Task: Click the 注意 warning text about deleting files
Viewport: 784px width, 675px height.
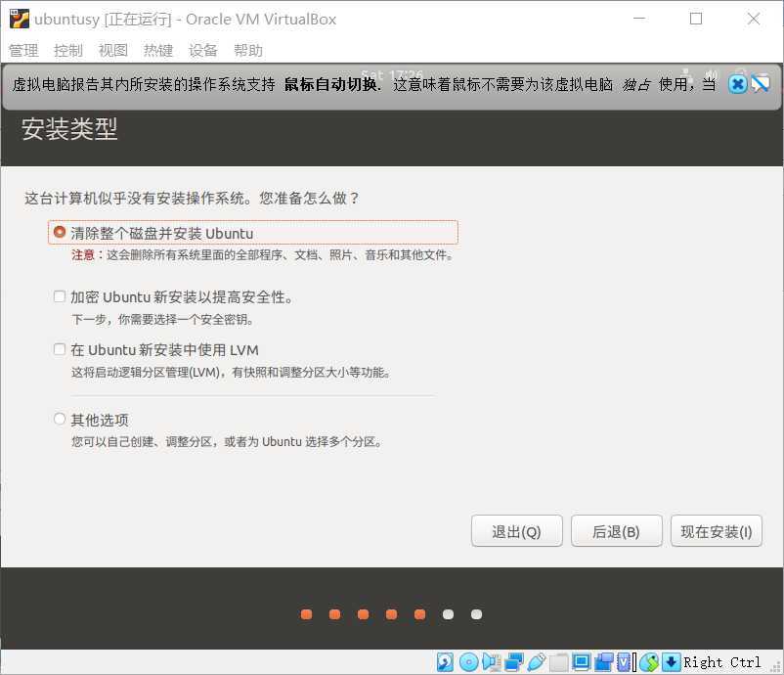Action: 262,255
